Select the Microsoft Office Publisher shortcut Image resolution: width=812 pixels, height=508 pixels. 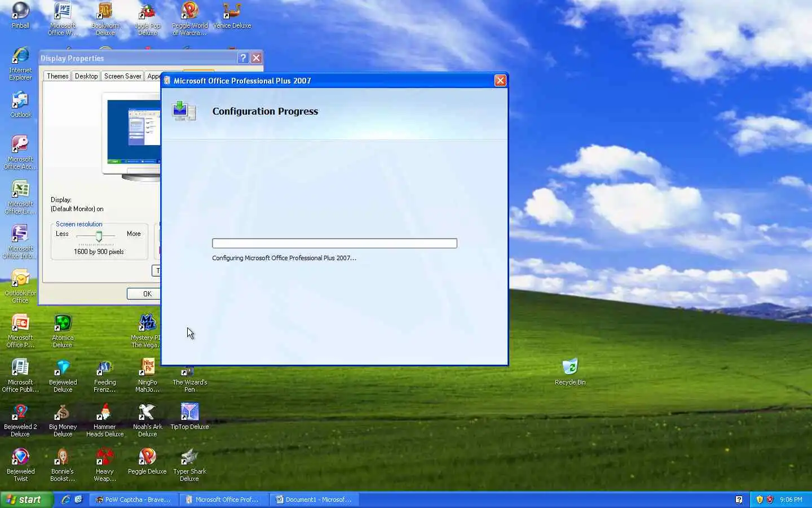pyautogui.click(x=20, y=375)
